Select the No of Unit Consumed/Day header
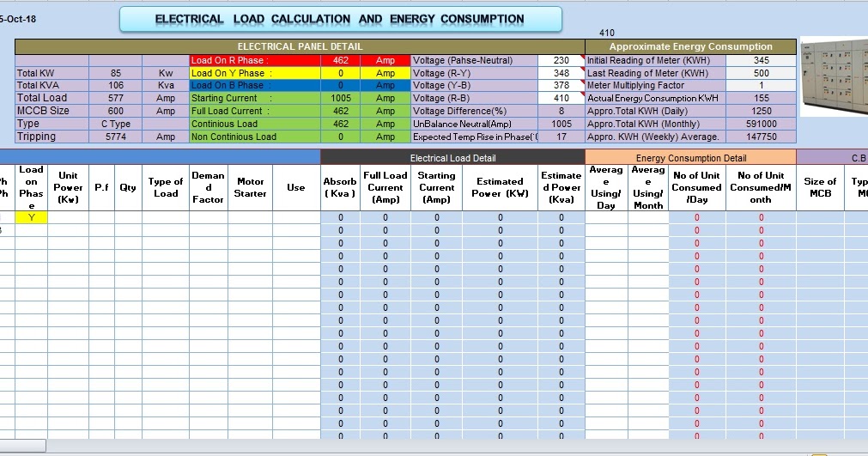 pos(697,187)
